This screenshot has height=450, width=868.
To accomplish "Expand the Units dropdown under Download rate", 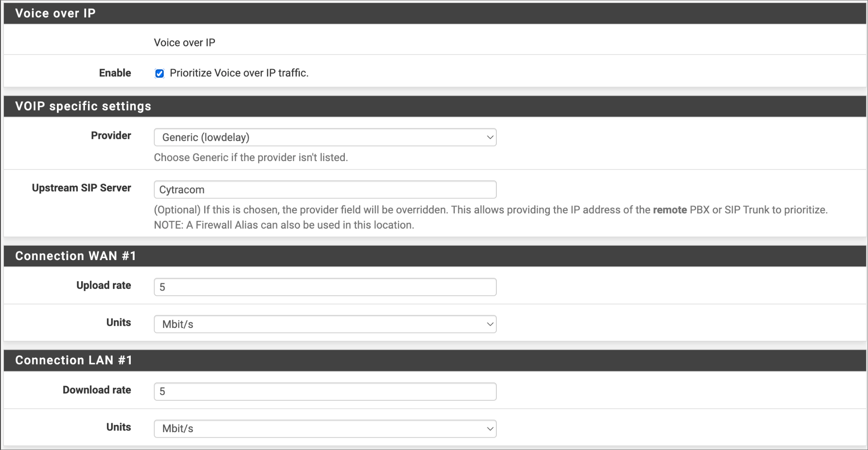I will pyautogui.click(x=325, y=428).
